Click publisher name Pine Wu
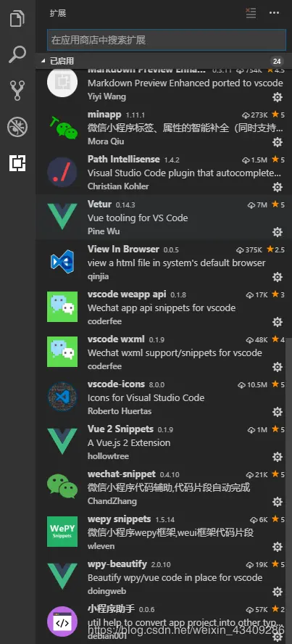Viewport: 292px width, 644px height. coord(104,231)
